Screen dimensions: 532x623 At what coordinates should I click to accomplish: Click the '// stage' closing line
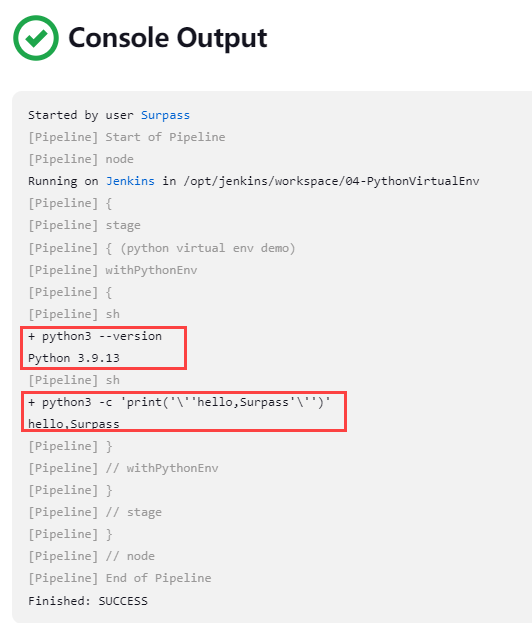pyautogui.click(x=95, y=513)
